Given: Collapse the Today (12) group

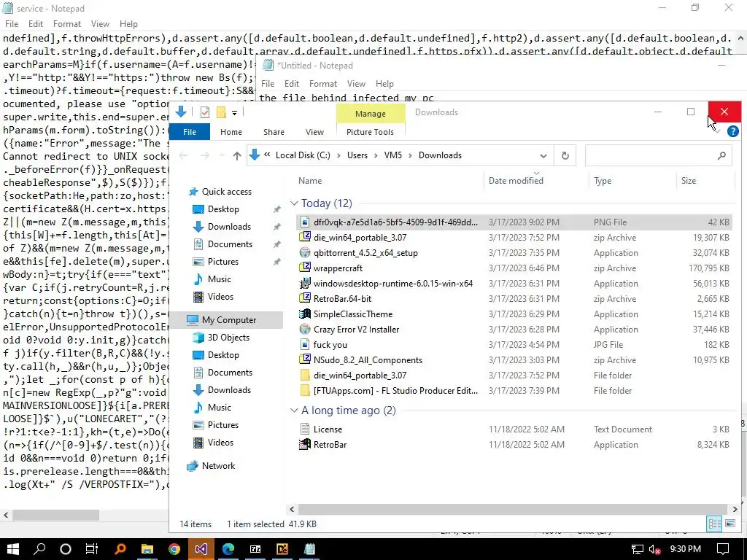Looking at the screenshot, I should click(x=294, y=203).
